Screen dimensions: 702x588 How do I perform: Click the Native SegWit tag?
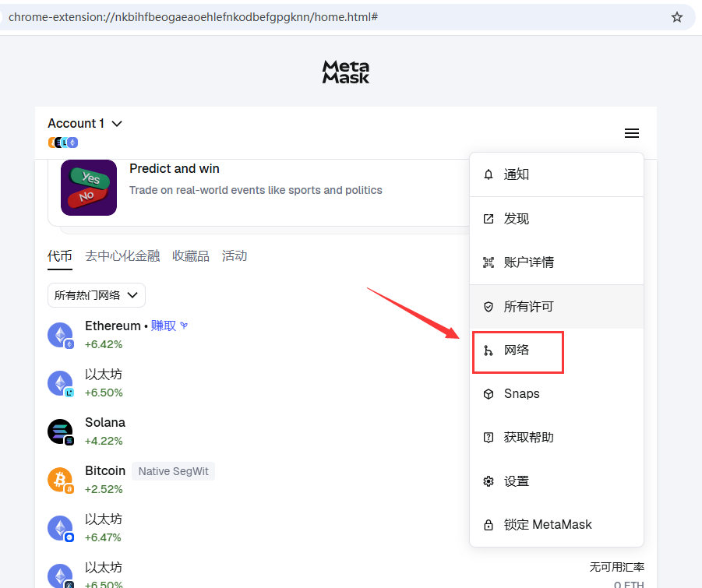pos(173,471)
